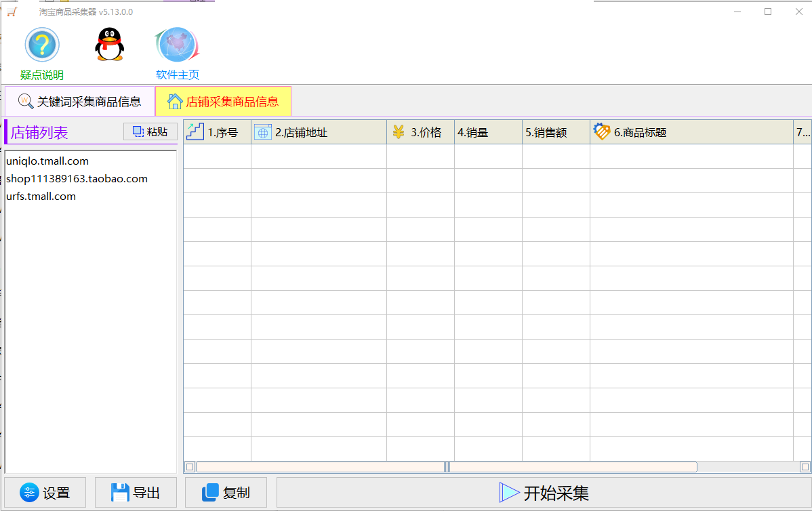Click the 5.销售额 column header

(556, 132)
